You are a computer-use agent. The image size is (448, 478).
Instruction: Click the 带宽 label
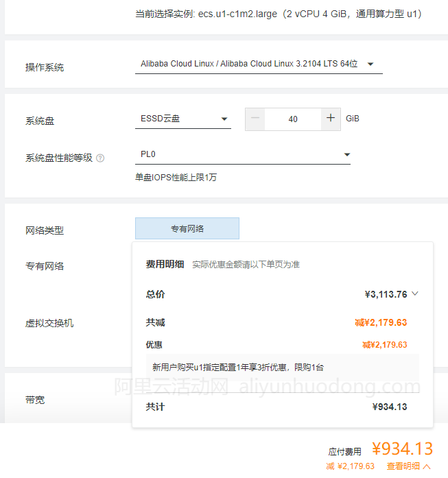click(x=35, y=400)
